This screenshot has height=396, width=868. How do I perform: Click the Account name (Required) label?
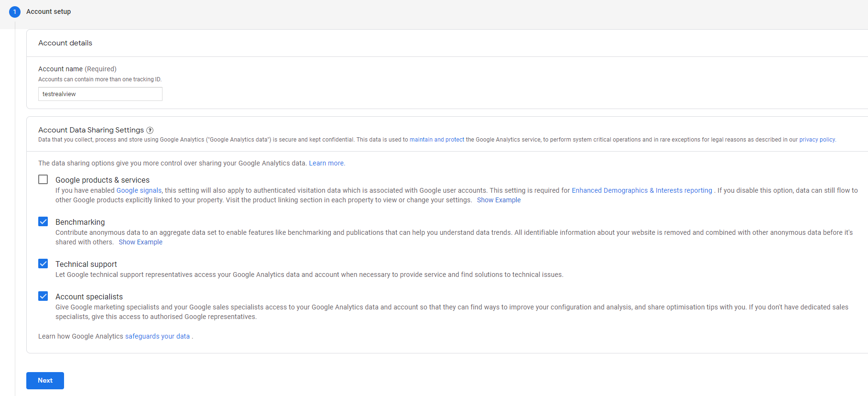point(77,69)
